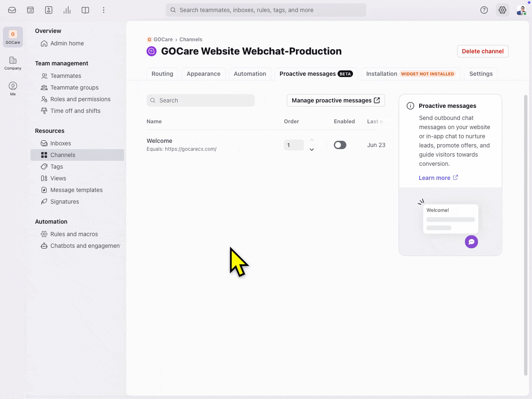Click the Welcome order number field
The width and height of the screenshot is (532, 399).
coord(294,145)
